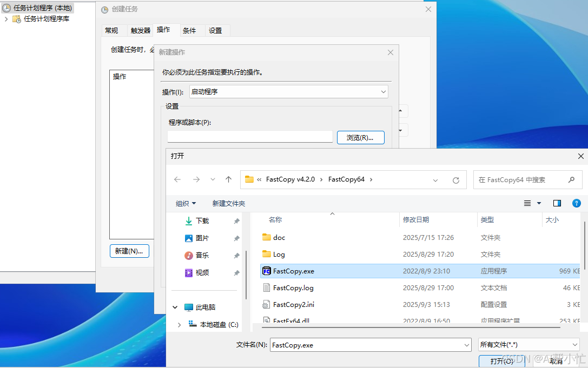Open the doc folder
The width and height of the screenshot is (588, 368).
[x=279, y=237]
